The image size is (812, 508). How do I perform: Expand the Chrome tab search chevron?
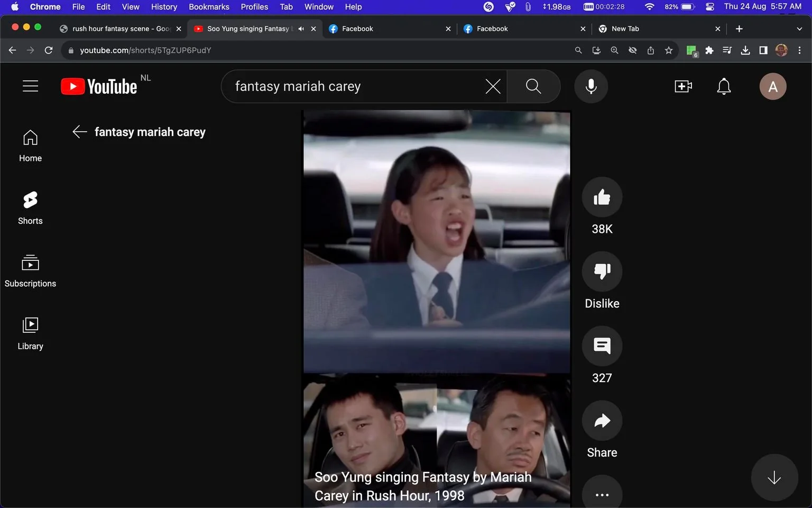[x=799, y=29]
